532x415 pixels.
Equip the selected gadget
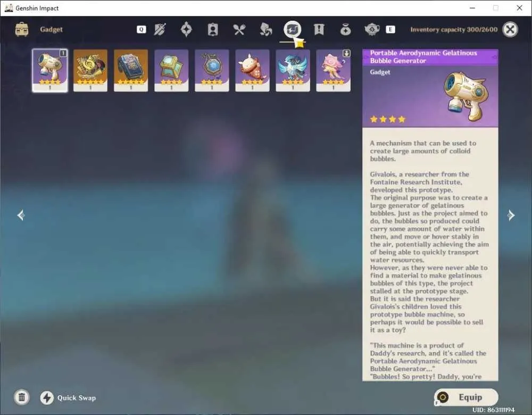coord(466,397)
